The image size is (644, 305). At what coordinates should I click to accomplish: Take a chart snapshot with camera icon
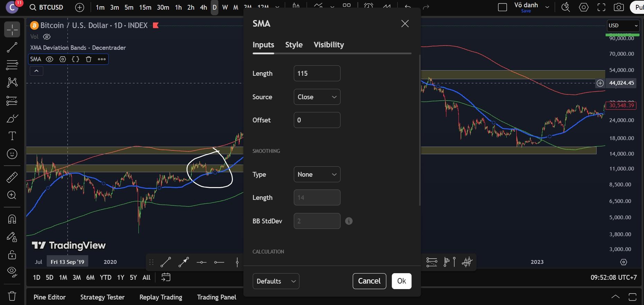coord(618,7)
